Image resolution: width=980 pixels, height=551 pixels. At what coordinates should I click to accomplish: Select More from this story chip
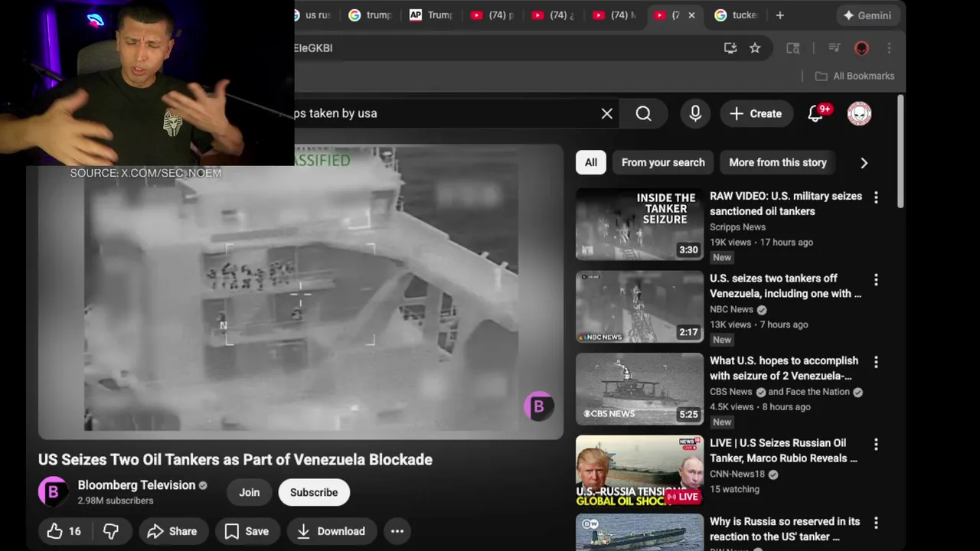pos(778,162)
